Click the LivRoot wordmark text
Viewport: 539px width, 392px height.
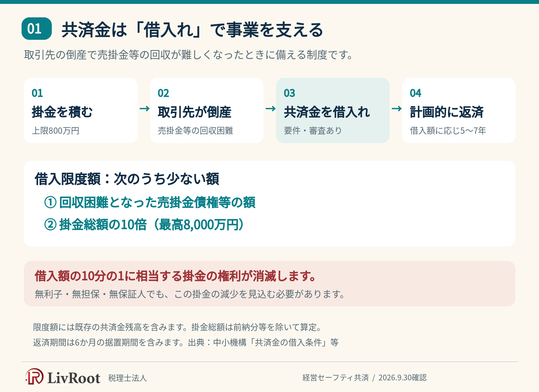(74, 378)
